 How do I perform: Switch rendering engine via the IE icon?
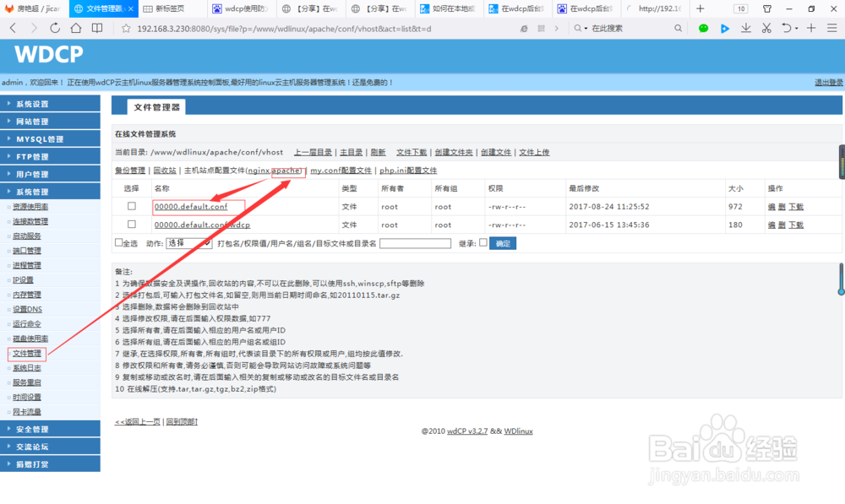click(x=524, y=29)
